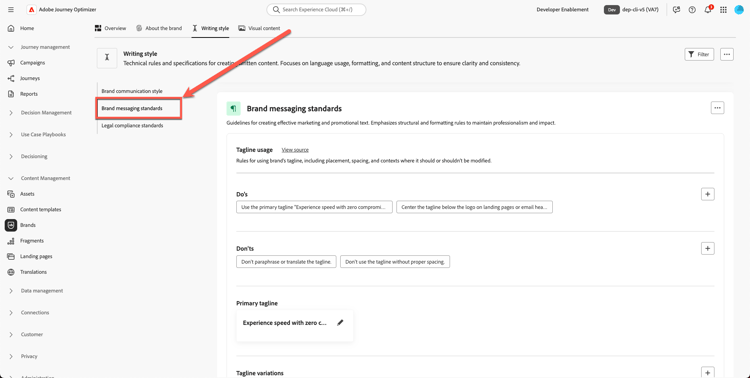This screenshot has height=378, width=750.
Task: Focus the Search Experience Cloud field
Action: pyautogui.click(x=316, y=10)
